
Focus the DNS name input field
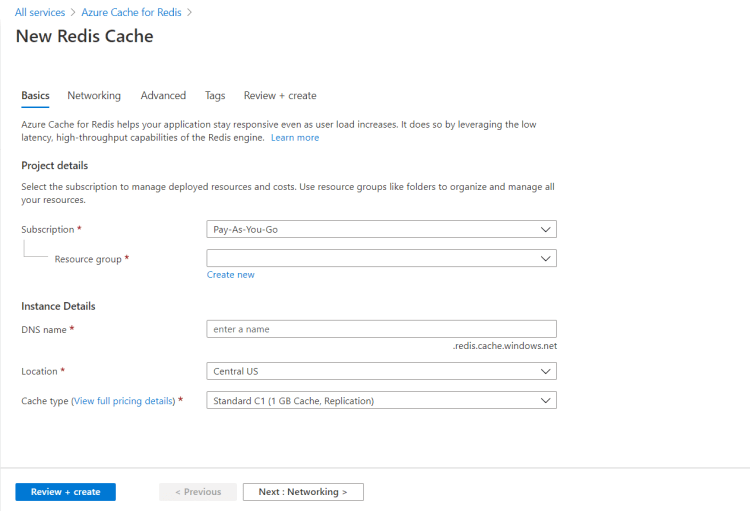(x=381, y=329)
